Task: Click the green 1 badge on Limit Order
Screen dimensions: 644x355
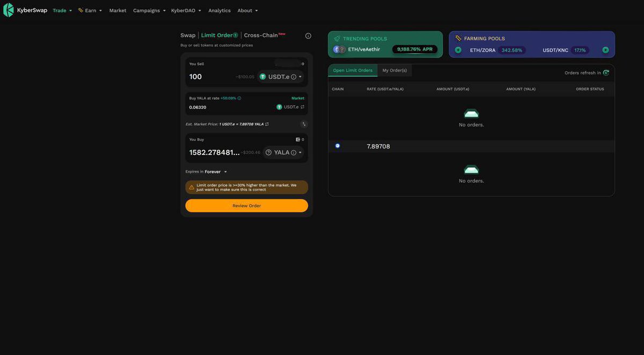Action: tap(235, 35)
